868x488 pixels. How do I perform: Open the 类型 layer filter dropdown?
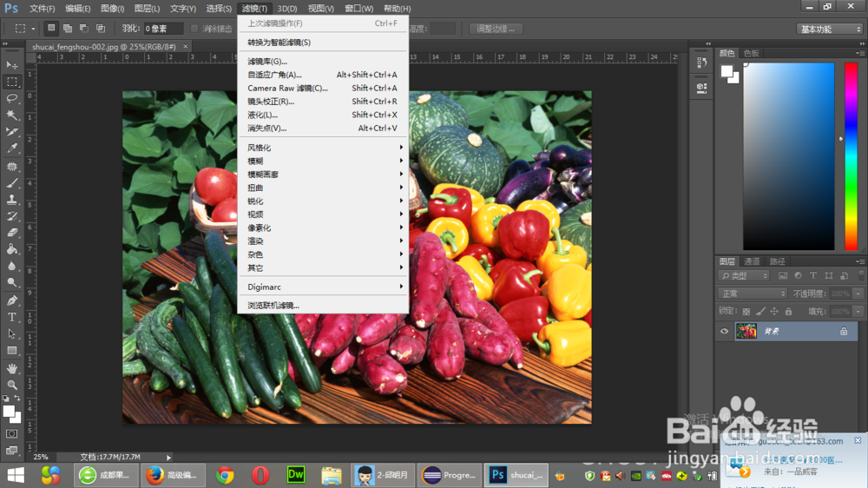pos(744,275)
